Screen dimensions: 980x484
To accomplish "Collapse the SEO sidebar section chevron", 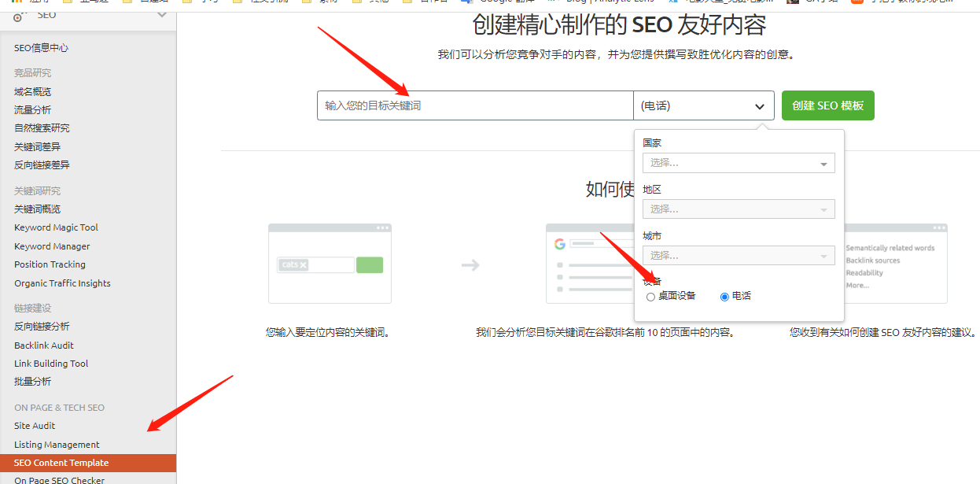I will pyautogui.click(x=162, y=14).
